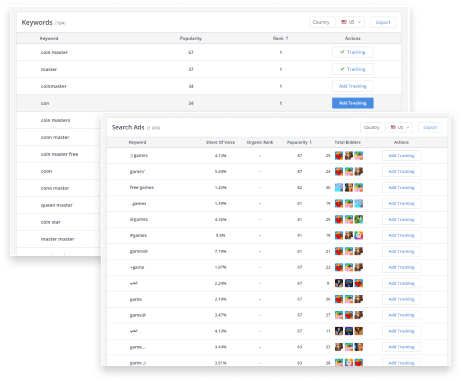Viewport: 461px width, 381px height.
Task: Select the coin master free keyword row
Action: pos(59,154)
